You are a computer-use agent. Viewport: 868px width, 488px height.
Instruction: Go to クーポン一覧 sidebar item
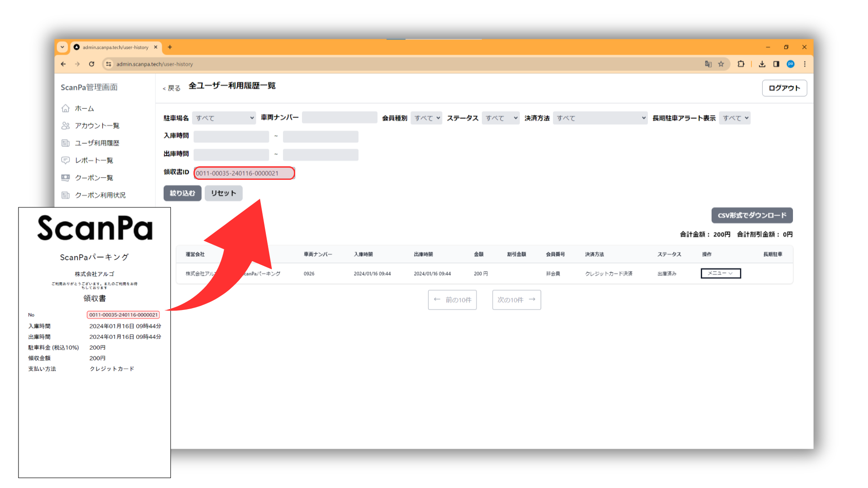94,178
